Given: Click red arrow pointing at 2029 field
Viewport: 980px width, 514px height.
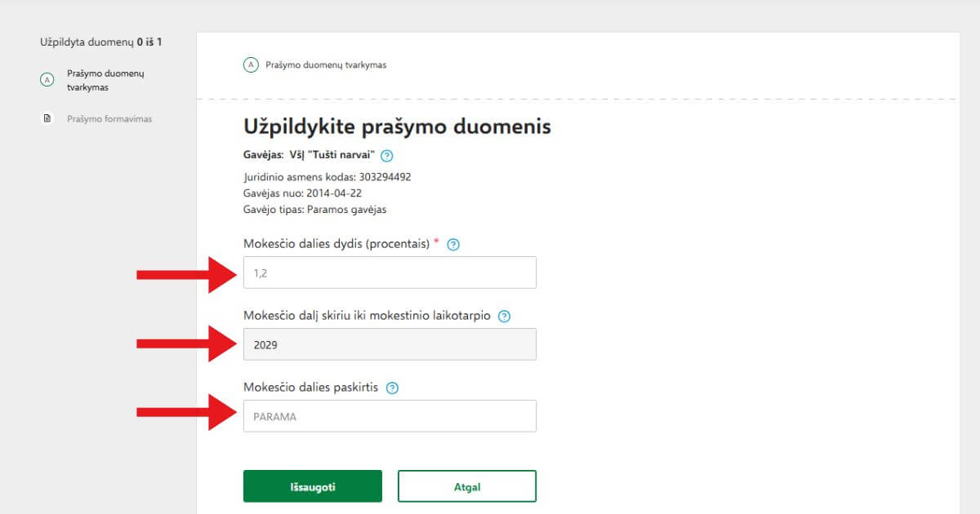Looking at the screenshot, I should pyautogui.click(x=186, y=343).
